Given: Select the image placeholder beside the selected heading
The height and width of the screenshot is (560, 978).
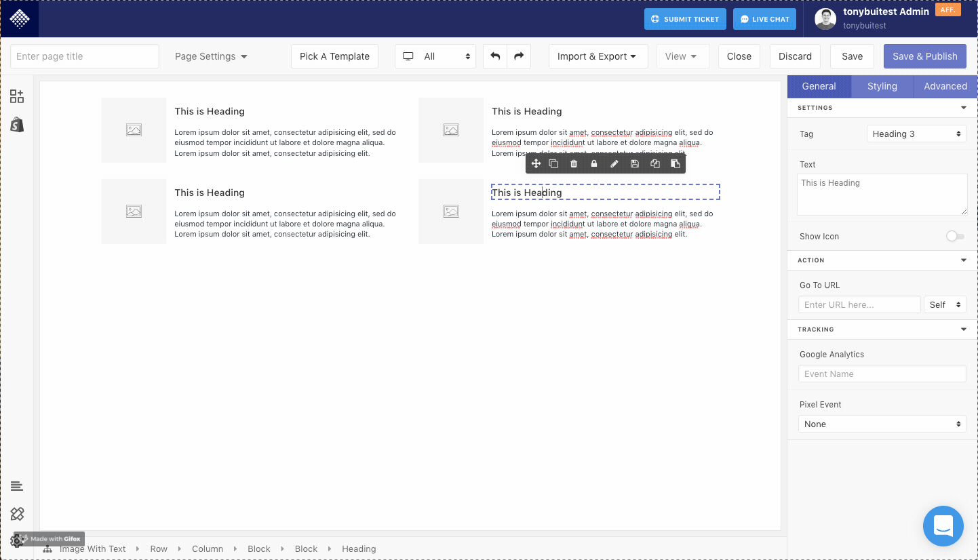Looking at the screenshot, I should (451, 212).
